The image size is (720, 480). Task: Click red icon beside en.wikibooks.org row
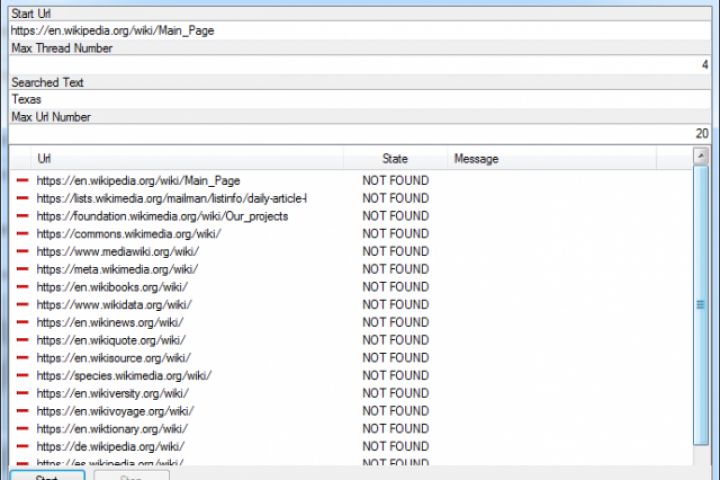[22, 287]
